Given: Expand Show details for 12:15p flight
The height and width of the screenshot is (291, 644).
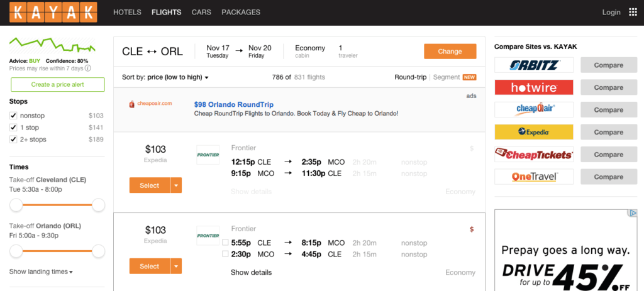Looking at the screenshot, I should click(251, 192).
